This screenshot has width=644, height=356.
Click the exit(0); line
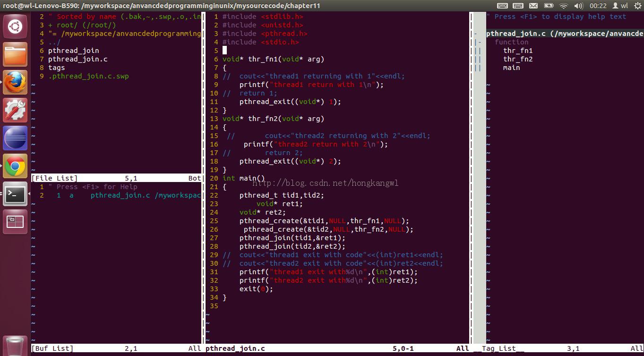point(256,289)
